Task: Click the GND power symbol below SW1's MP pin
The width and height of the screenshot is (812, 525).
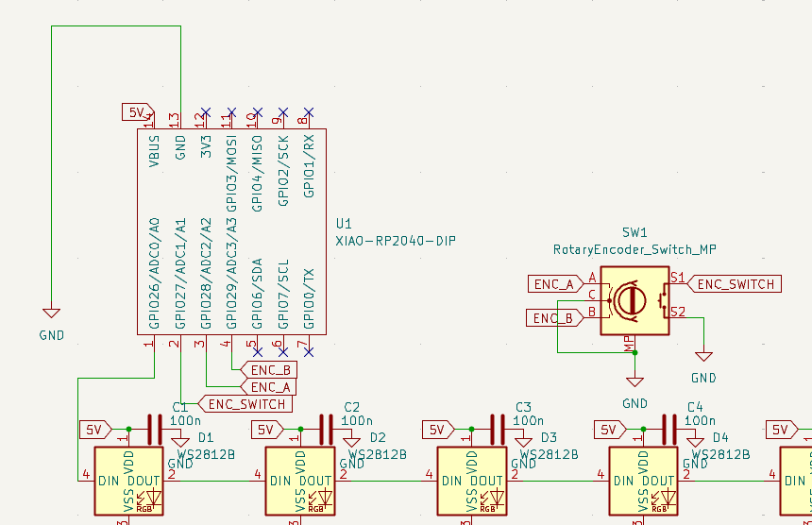Action: click(x=634, y=381)
